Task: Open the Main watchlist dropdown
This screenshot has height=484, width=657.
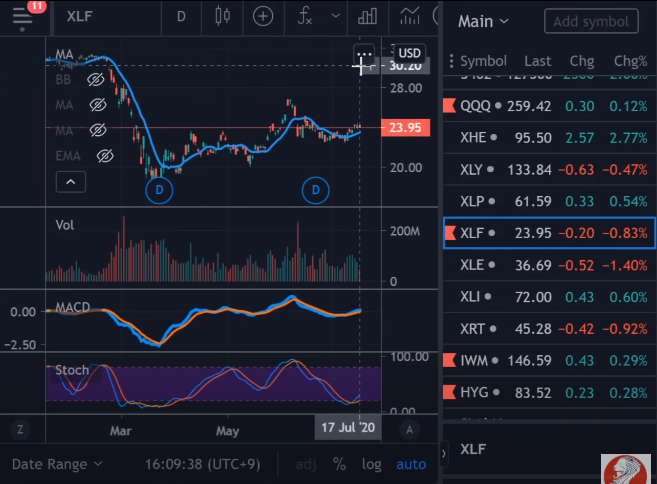Action: [x=483, y=21]
